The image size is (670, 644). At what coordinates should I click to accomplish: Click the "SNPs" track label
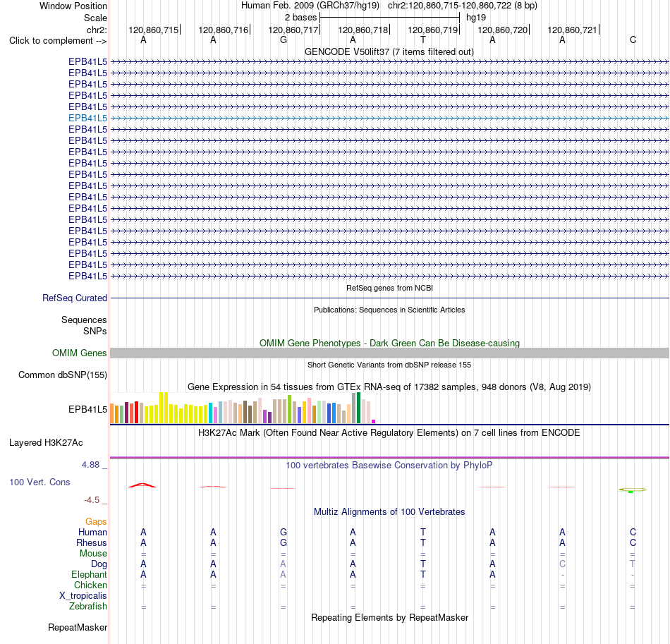[95, 332]
